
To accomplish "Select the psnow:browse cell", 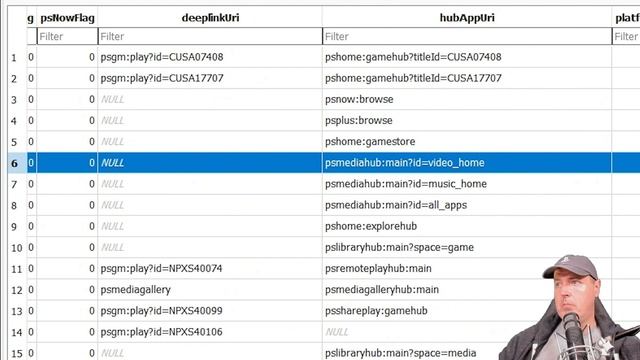I will [x=467, y=99].
